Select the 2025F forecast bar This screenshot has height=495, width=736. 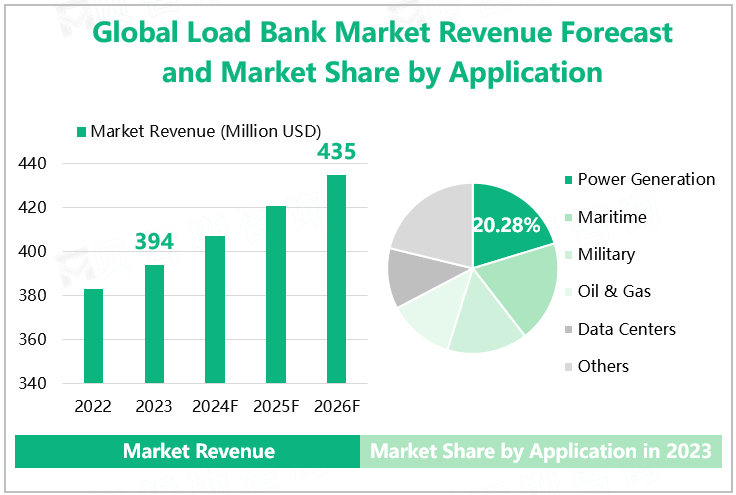(x=275, y=295)
